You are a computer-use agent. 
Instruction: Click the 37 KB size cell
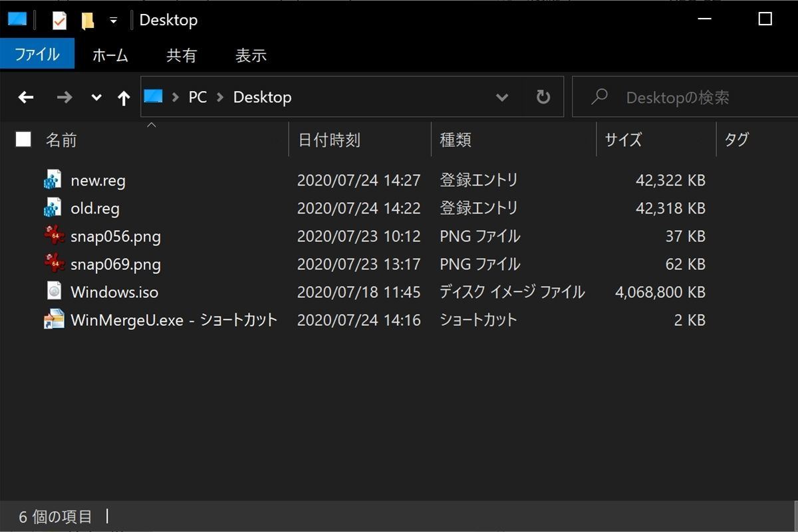(686, 236)
